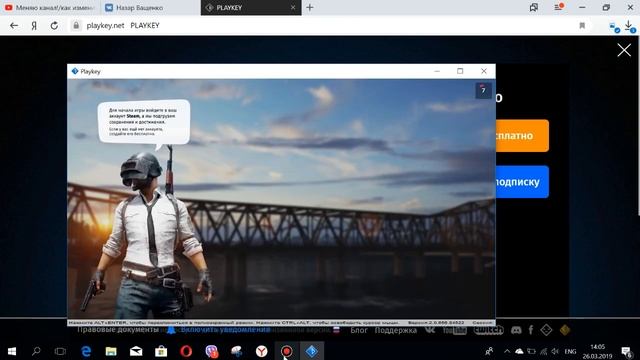The width and height of the screenshot is (640, 360).
Task: Select the Russian flag language icon in footer
Action: [336, 330]
